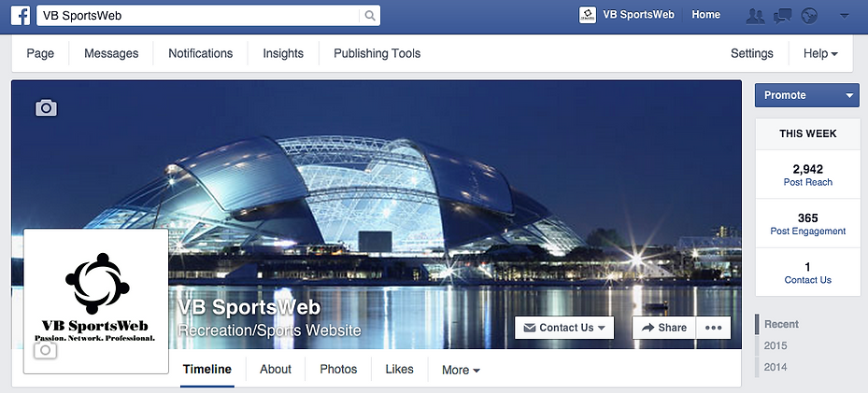Screen dimensions: 868x393
Task: Click the Facebook logo icon
Action: point(21,16)
